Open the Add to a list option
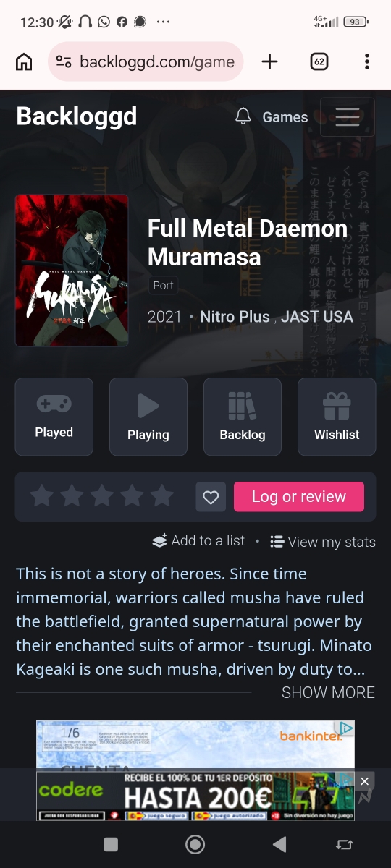The height and width of the screenshot is (868, 391). (199, 541)
